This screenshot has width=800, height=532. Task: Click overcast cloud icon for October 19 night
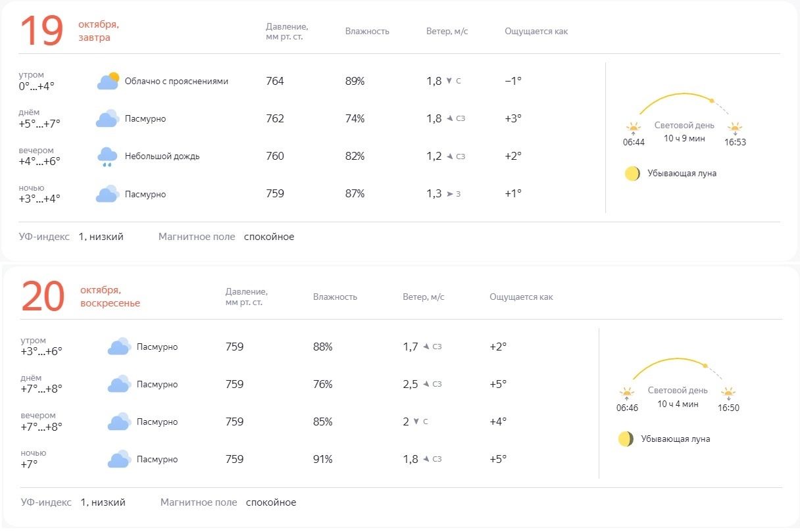(107, 194)
